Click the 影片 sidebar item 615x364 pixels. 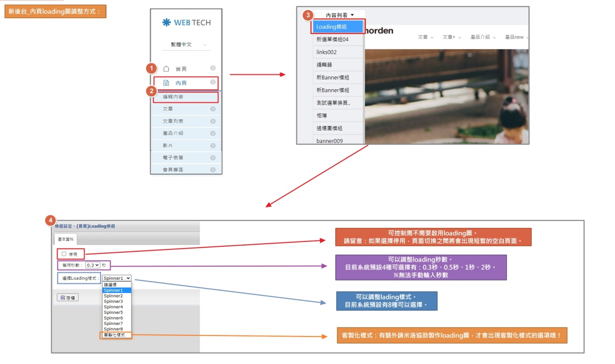click(168, 145)
